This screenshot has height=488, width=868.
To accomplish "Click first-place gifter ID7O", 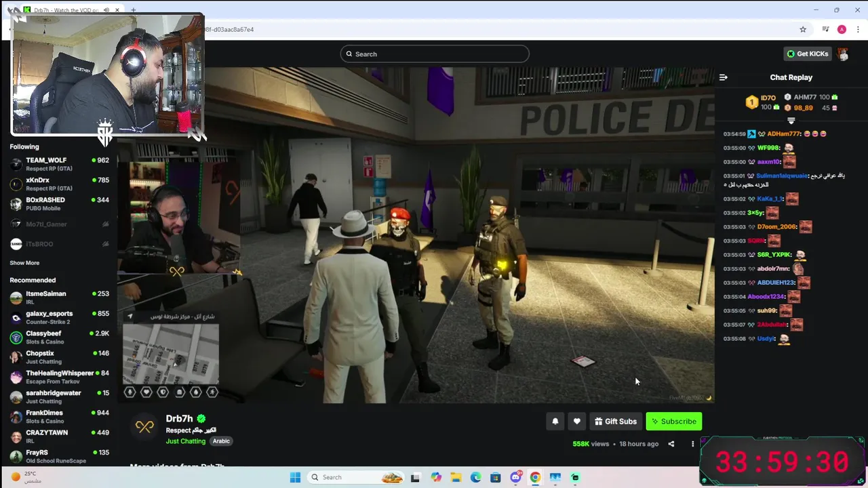I will (768, 98).
